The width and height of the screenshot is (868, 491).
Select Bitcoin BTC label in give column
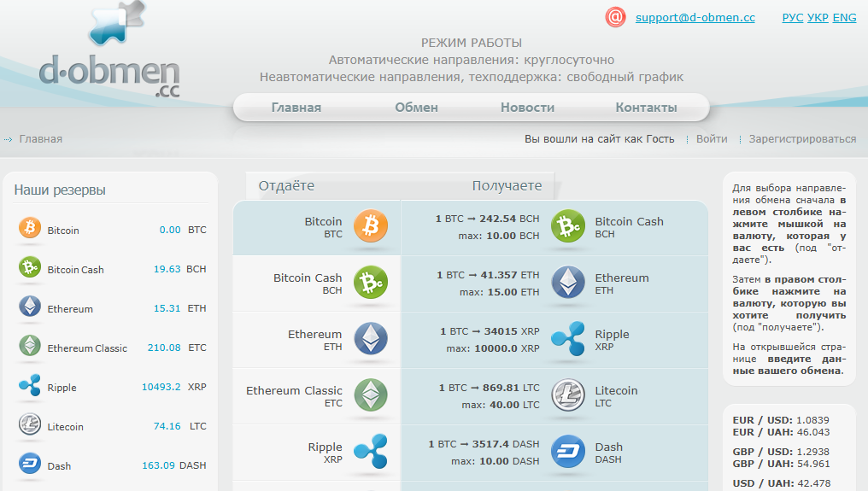point(323,227)
